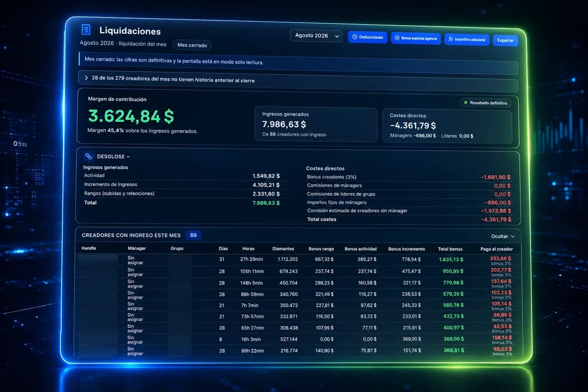Collapse the creators table with Ocultar

(503, 236)
